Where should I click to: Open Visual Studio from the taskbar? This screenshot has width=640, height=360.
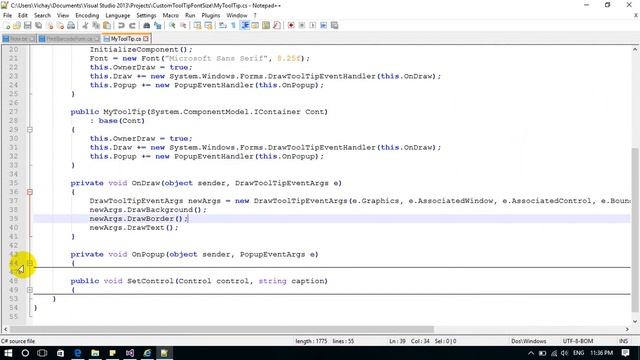pos(130,353)
